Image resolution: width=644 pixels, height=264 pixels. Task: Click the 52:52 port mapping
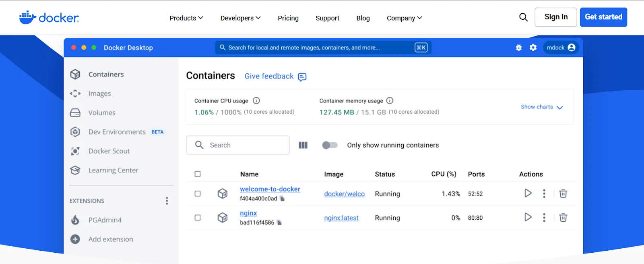click(x=475, y=194)
